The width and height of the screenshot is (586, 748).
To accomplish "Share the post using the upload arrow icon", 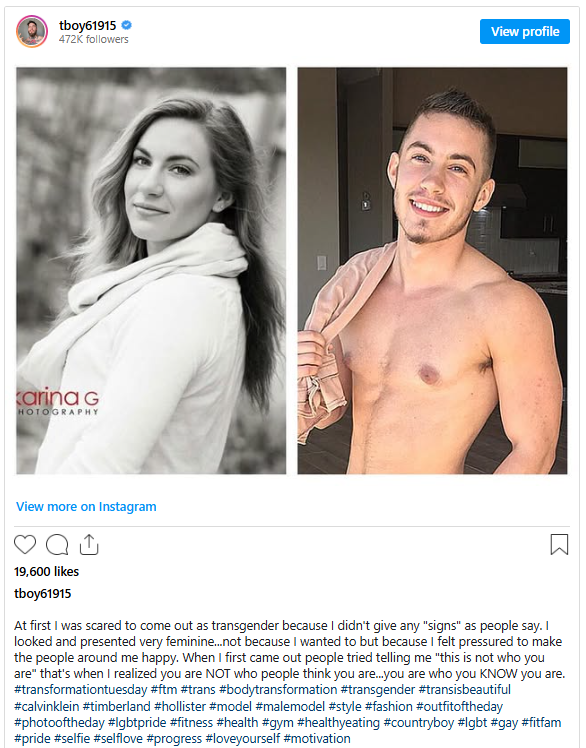I will click(89, 544).
